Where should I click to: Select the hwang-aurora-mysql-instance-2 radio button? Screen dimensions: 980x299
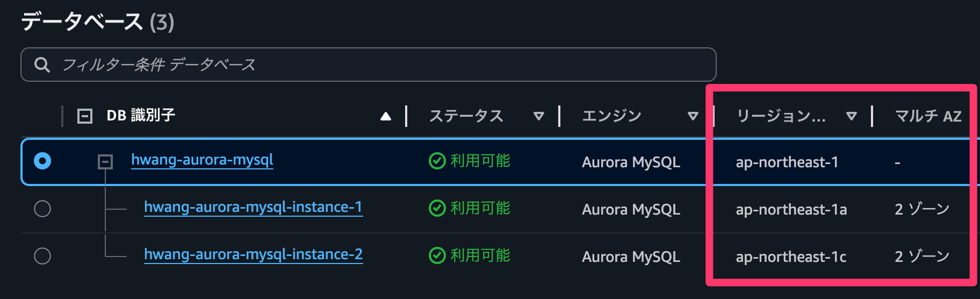42,255
